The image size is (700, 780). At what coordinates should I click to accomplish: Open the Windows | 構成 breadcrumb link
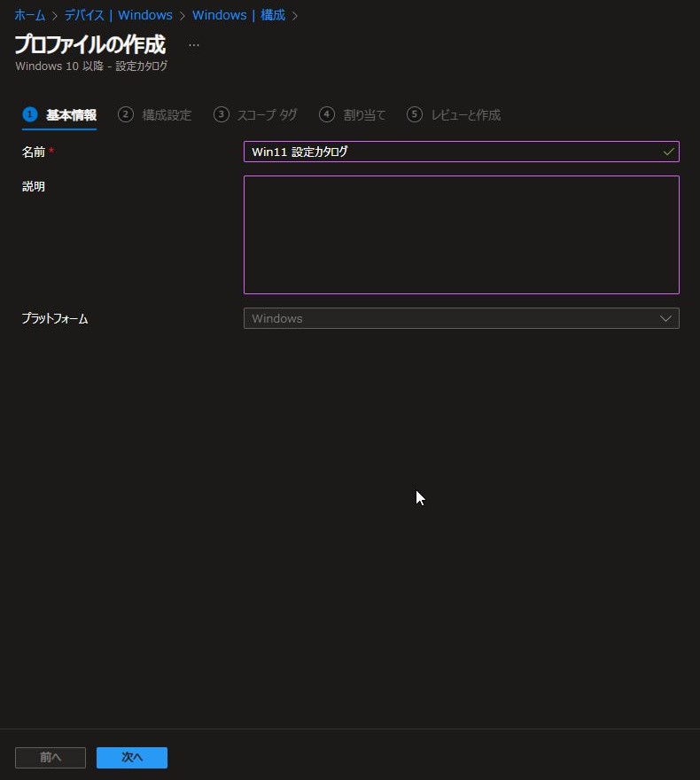(238, 15)
